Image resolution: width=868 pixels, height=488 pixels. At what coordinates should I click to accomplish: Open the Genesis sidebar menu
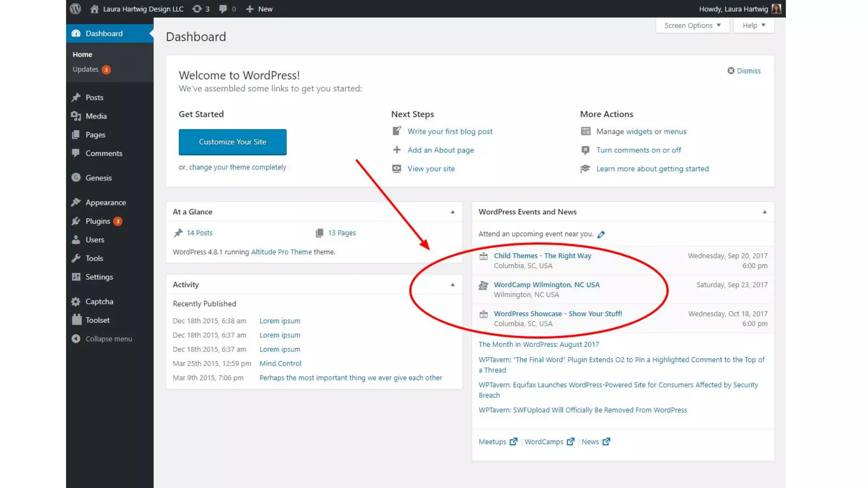(x=98, y=178)
